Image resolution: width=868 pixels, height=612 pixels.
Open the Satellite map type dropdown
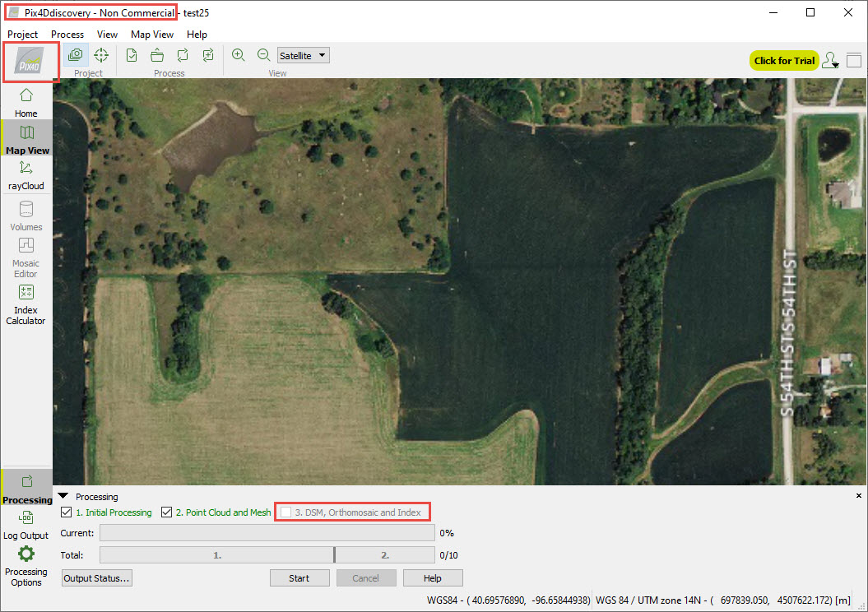click(x=303, y=54)
